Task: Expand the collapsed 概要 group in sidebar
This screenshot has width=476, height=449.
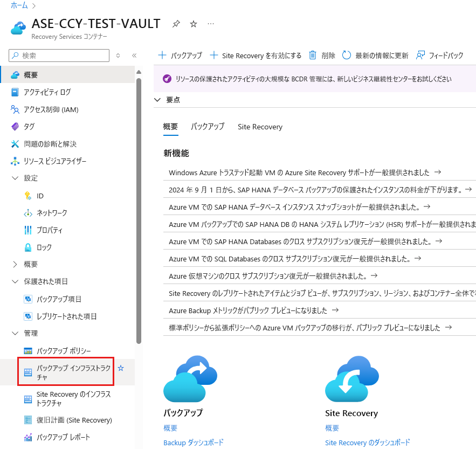Action: pos(15,264)
